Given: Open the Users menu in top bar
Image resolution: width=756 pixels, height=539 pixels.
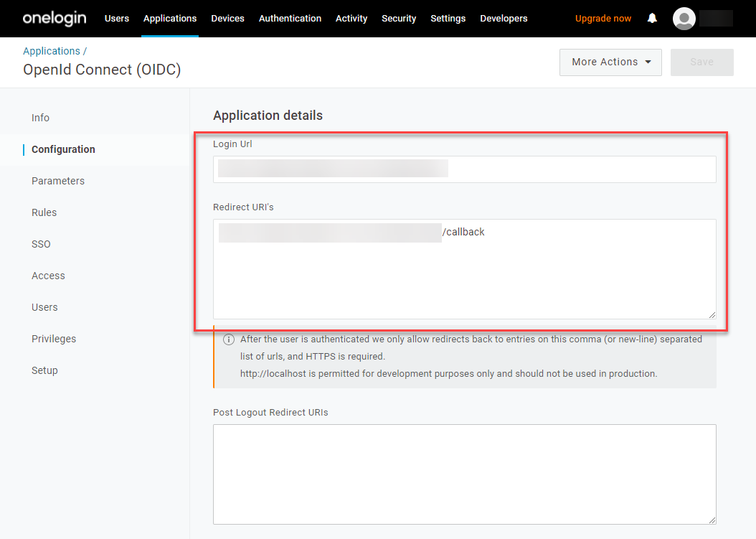Looking at the screenshot, I should pyautogui.click(x=117, y=19).
